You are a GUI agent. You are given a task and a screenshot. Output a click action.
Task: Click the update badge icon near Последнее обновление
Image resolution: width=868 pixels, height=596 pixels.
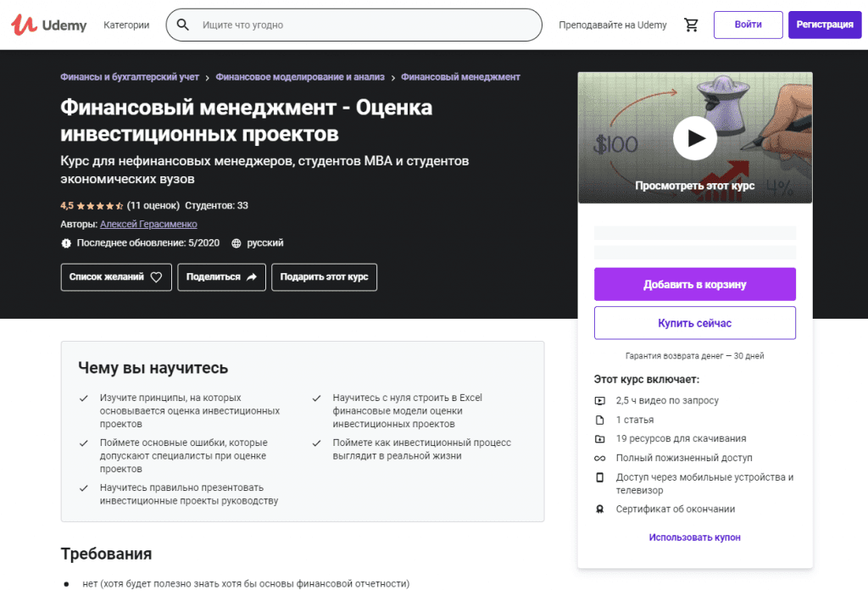[x=66, y=243]
